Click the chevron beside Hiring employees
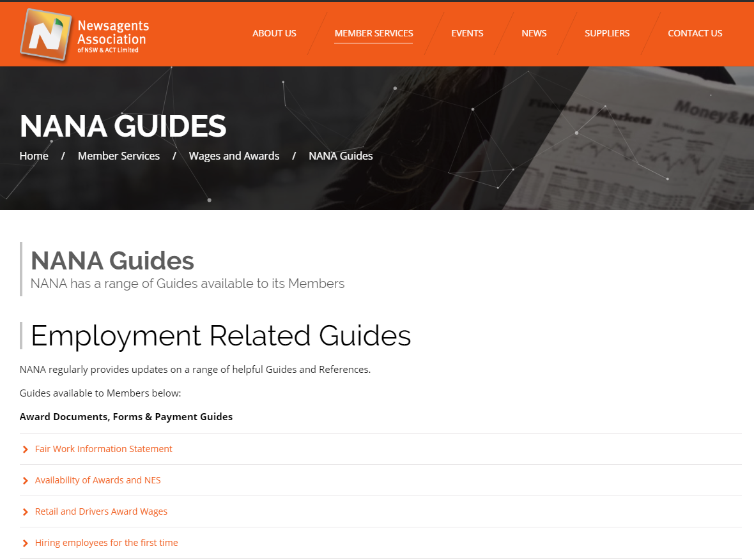Image resolution: width=754 pixels, height=560 pixels. [x=26, y=543]
